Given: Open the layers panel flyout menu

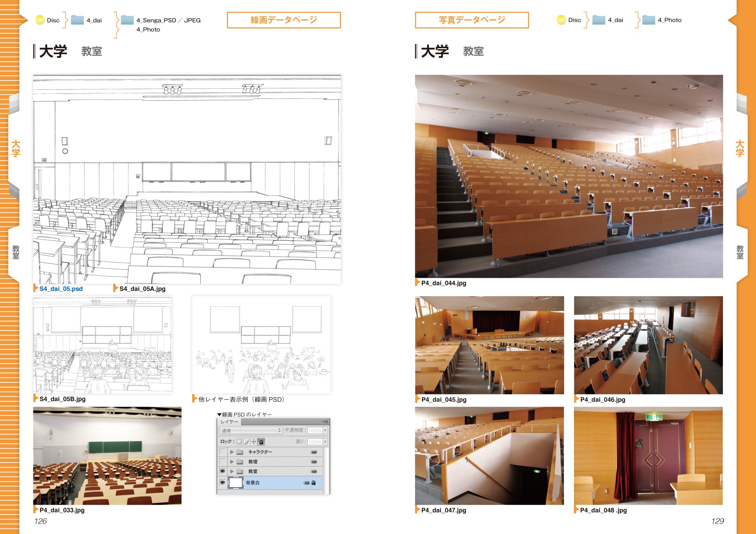Looking at the screenshot, I should 325,421.
